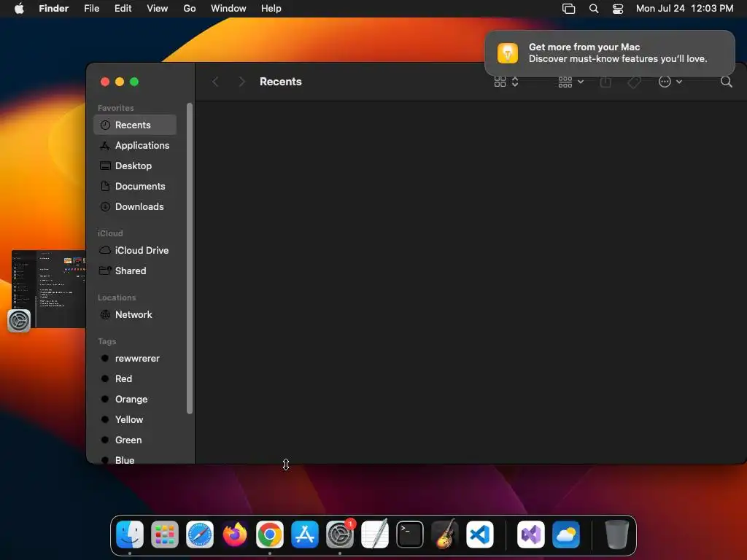Open the group-by options dropdown
Viewport: 747px width, 560px height.
[570, 82]
